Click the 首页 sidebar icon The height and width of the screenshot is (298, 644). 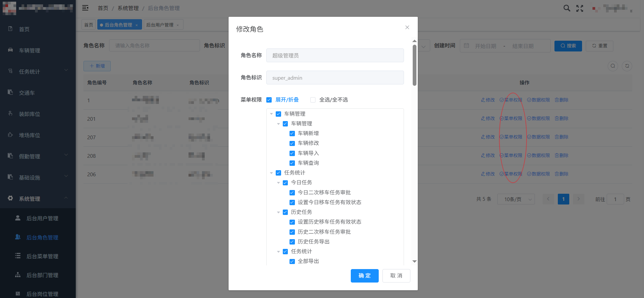click(10, 29)
